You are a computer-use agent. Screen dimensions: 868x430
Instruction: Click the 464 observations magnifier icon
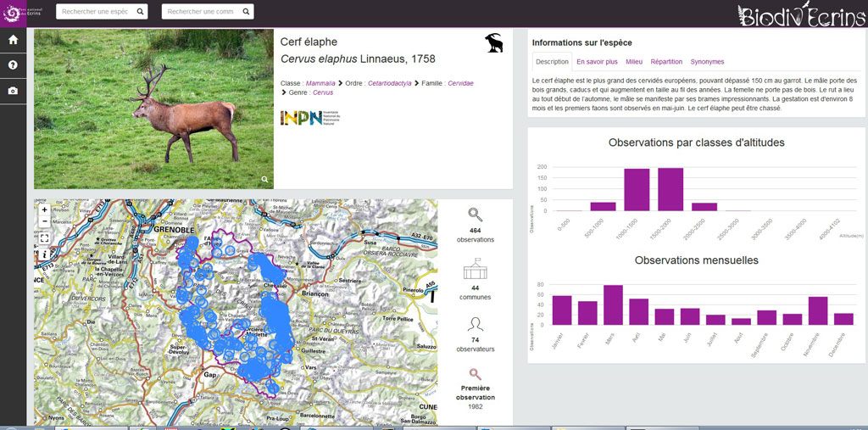click(x=475, y=215)
